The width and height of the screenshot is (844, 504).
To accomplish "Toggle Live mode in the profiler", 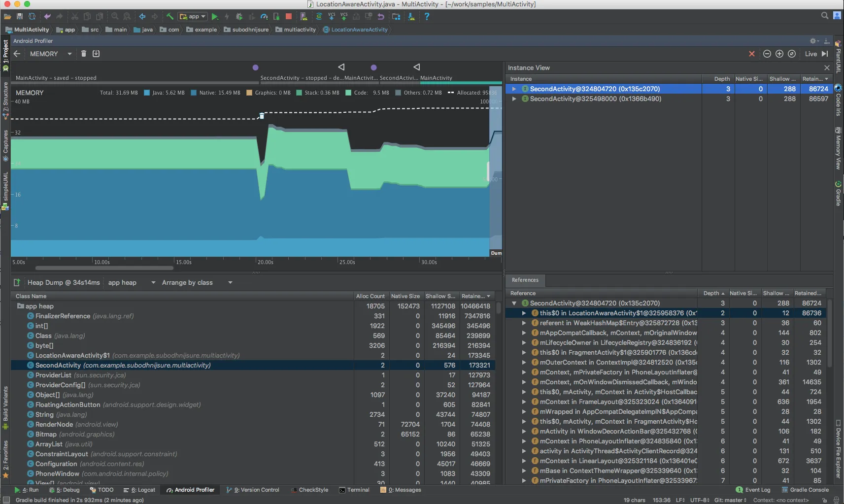I will click(810, 54).
